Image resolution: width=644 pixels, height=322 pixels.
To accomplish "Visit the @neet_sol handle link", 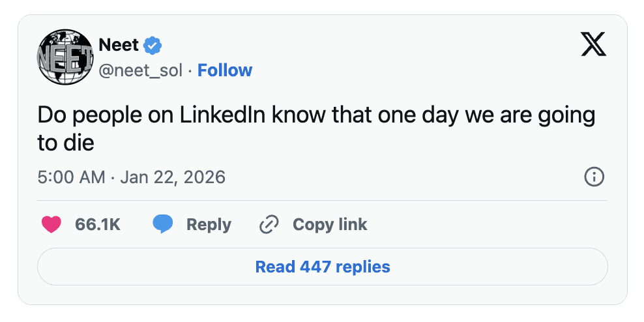I will click(x=140, y=70).
